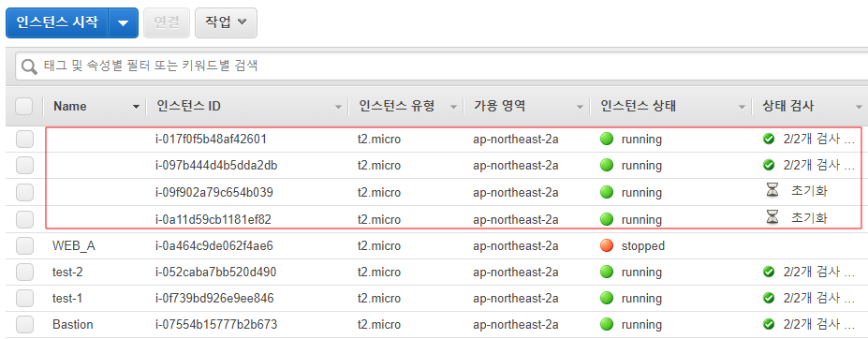Click instance ID i-07554b15777b2b673
This screenshot has height=339, width=868.
[x=216, y=324]
